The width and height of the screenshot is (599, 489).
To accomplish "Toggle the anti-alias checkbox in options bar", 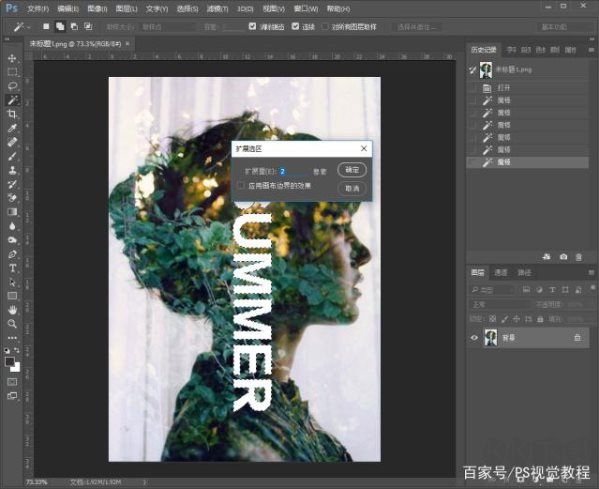I will 252,26.
